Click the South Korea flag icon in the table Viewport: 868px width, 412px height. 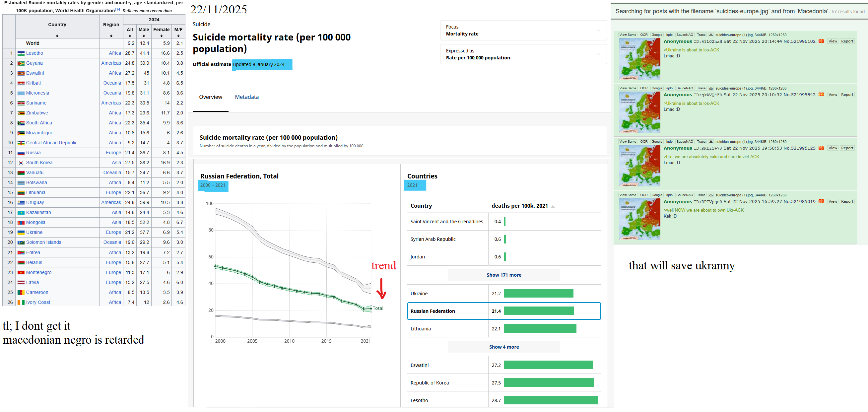pos(21,163)
